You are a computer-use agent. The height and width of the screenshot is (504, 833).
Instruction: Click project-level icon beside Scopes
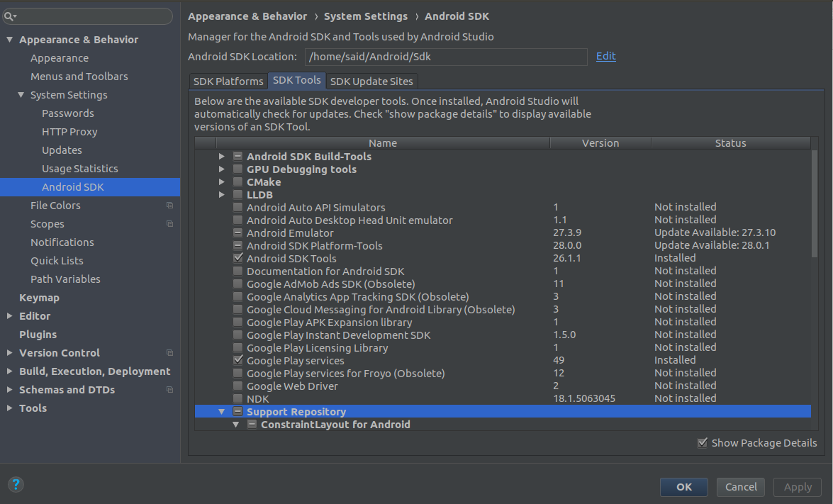pos(169,224)
